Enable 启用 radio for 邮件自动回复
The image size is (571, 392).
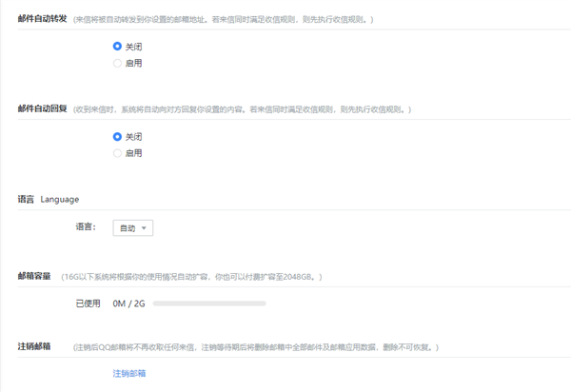(117, 152)
